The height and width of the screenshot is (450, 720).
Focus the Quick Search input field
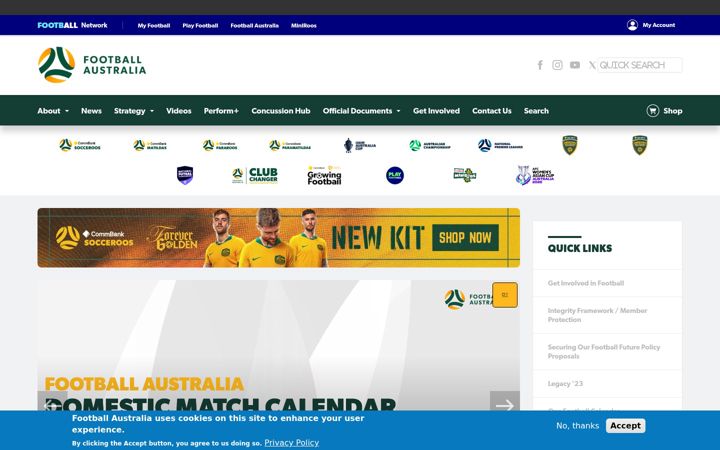click(640, 65)
